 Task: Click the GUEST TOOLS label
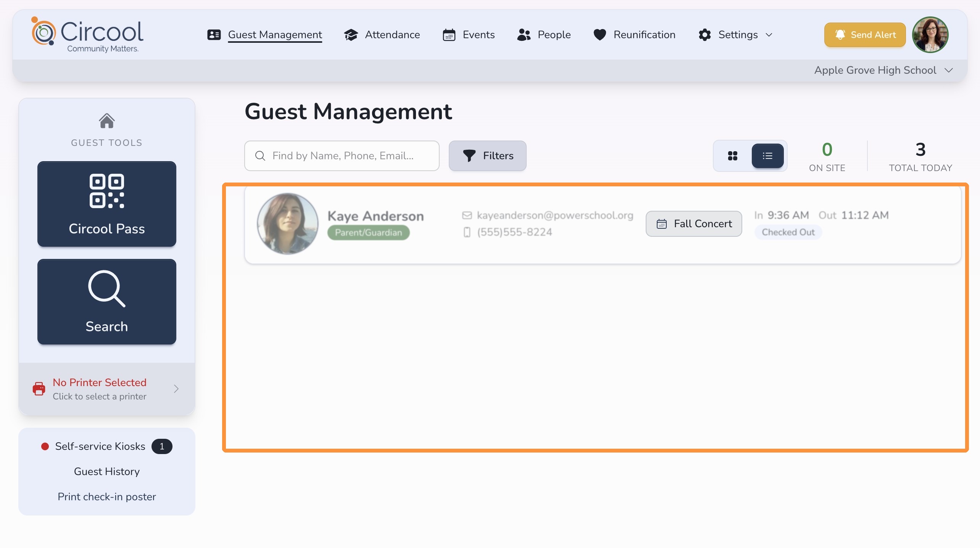tap(106, 142)
